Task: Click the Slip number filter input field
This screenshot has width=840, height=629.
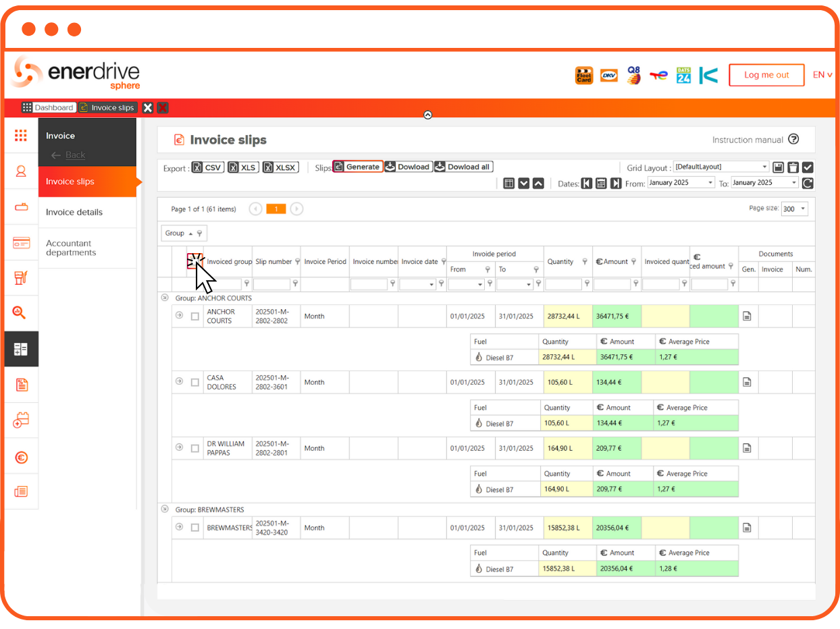Action: (271, 284)
